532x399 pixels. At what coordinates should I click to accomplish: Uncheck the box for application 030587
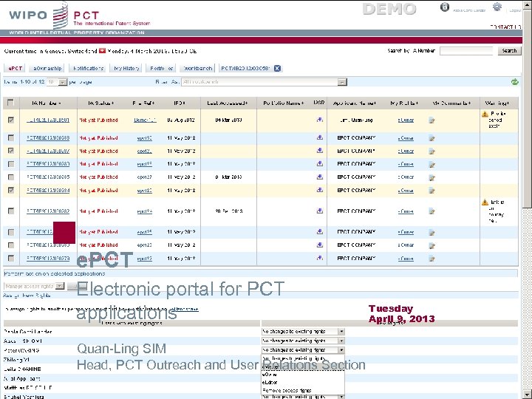(x=11, y=151)
